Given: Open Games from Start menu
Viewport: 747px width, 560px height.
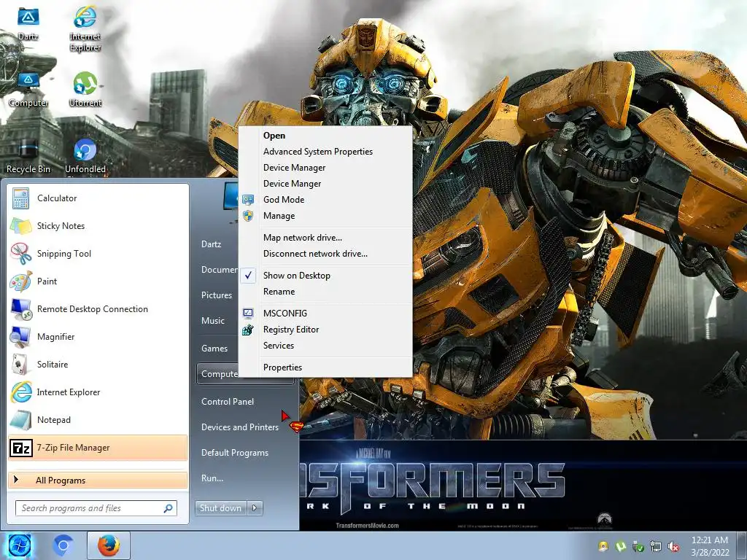Looking at the screenshot, I should 214,349.
